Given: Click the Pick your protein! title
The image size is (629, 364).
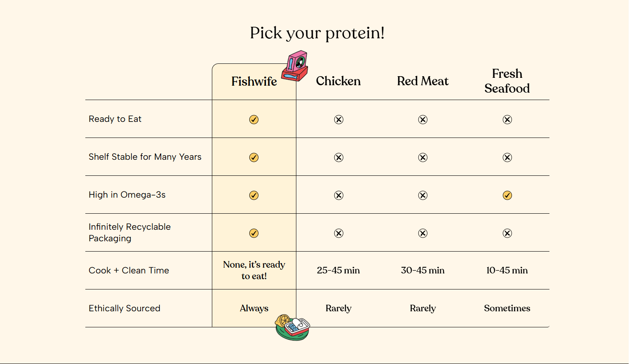Looking at the screenshot, I should pyautogui.click(x=317, y=33).
